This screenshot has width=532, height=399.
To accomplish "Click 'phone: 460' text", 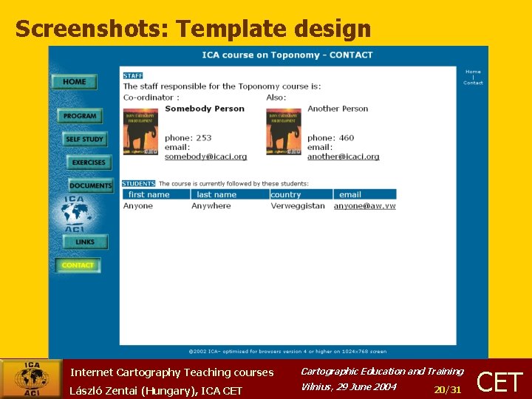I will (x=331, y=137).
